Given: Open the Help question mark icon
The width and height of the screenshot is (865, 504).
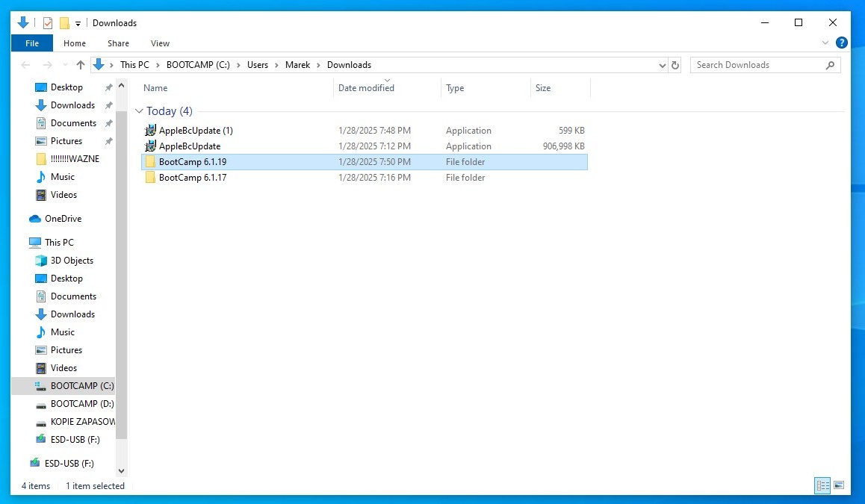Looking at the screenshot, I should [x=842, y=43].
